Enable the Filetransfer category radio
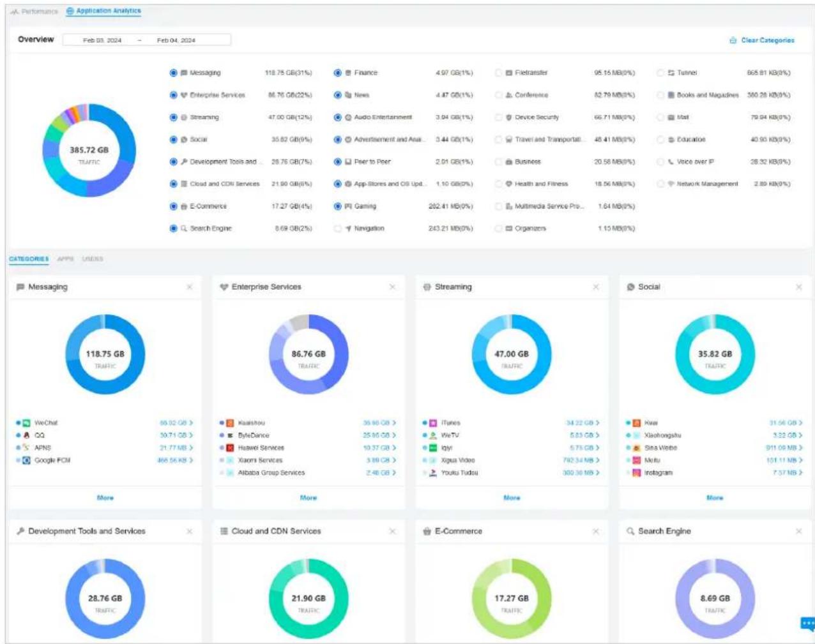The width and height of the screenshot is (815, 644). click(499, 73)
